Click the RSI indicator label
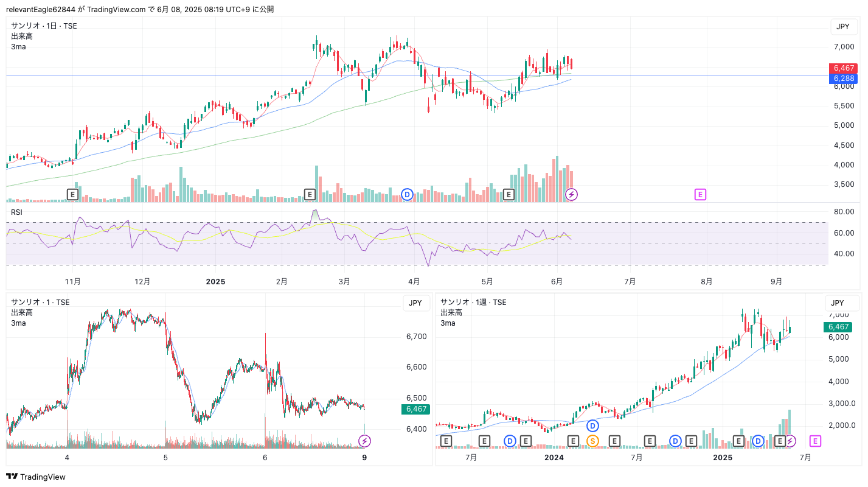 coord(17,211)
